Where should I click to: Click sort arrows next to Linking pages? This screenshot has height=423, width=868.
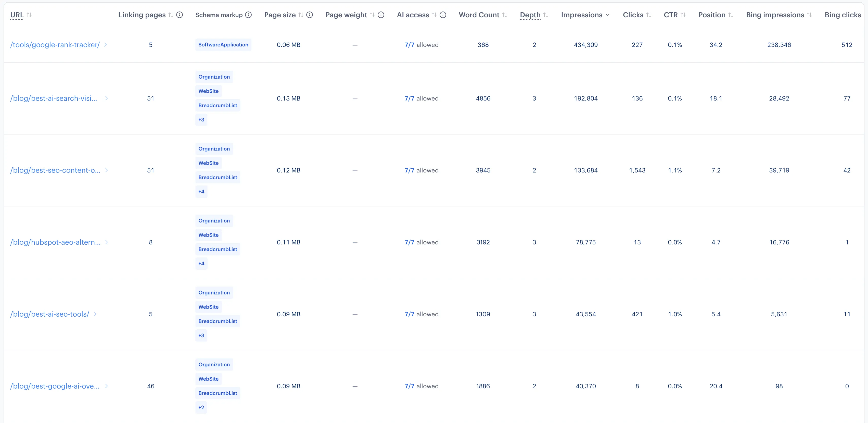tap(171, 15)
